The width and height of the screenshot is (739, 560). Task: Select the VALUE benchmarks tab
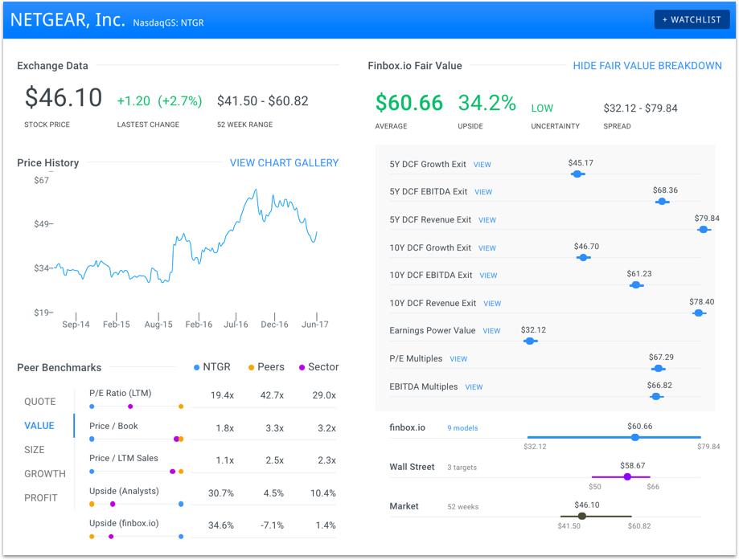click(x=39, y=426)
